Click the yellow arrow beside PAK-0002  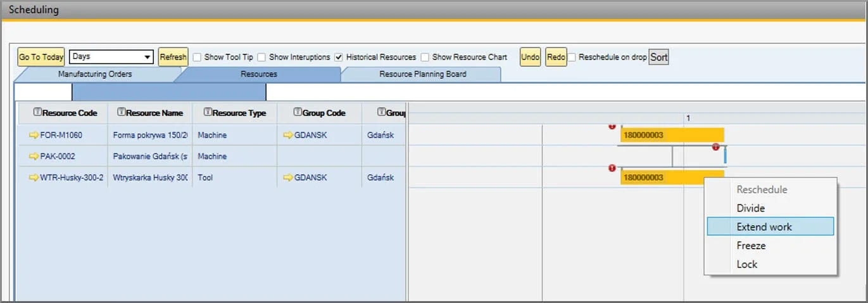(34, 157)
